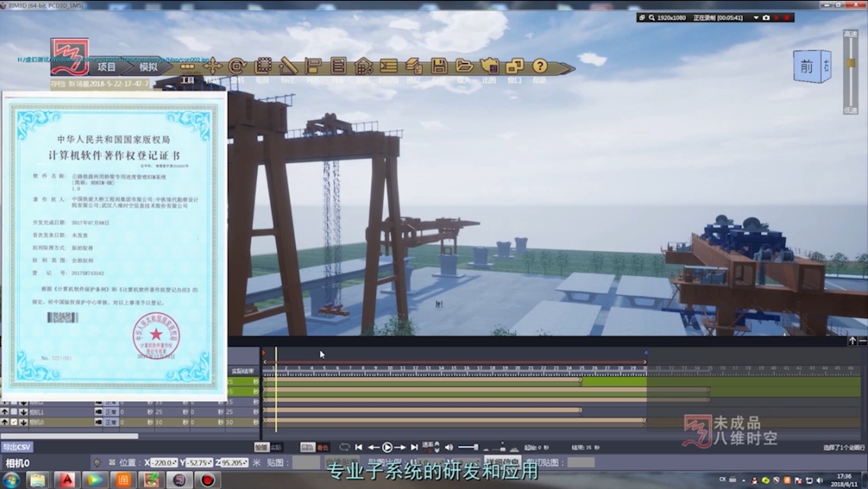Toggle the checkbox for row 相机0

(x=14, y=422)
